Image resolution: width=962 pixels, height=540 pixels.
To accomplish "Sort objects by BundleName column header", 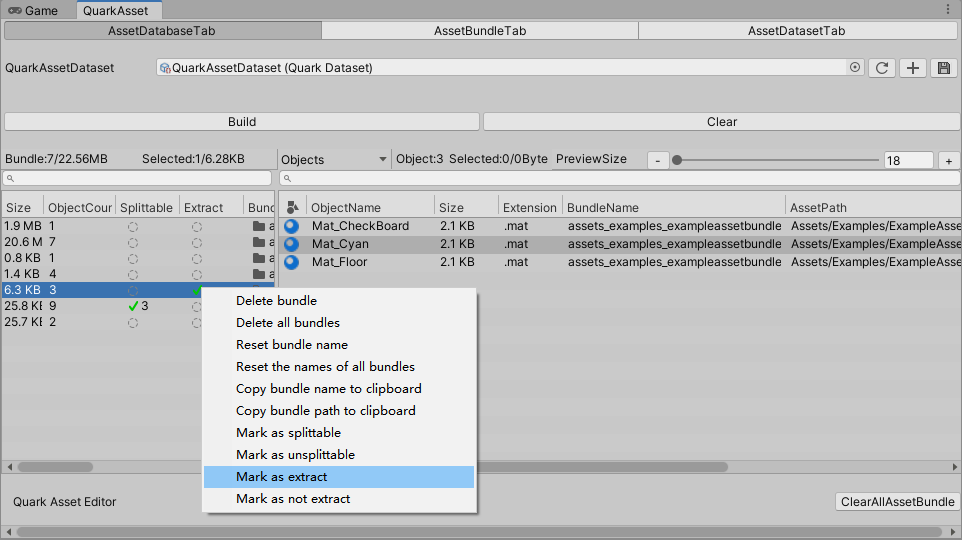I will [674, 207].
